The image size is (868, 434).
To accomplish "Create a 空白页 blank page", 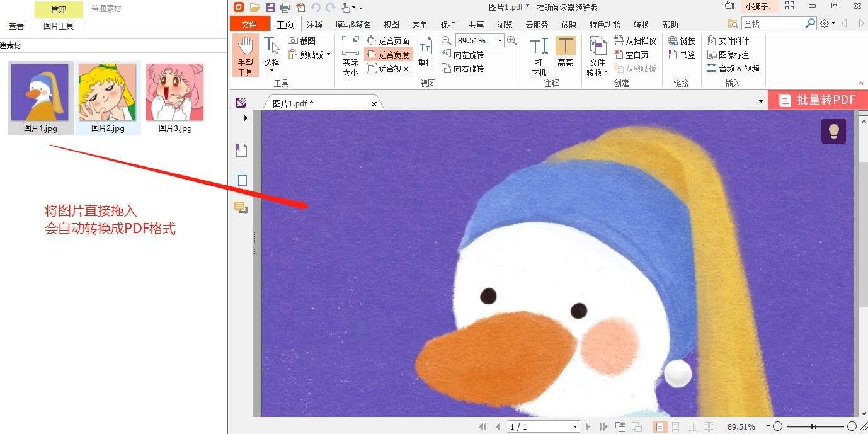I will click(x=631, y=55).
